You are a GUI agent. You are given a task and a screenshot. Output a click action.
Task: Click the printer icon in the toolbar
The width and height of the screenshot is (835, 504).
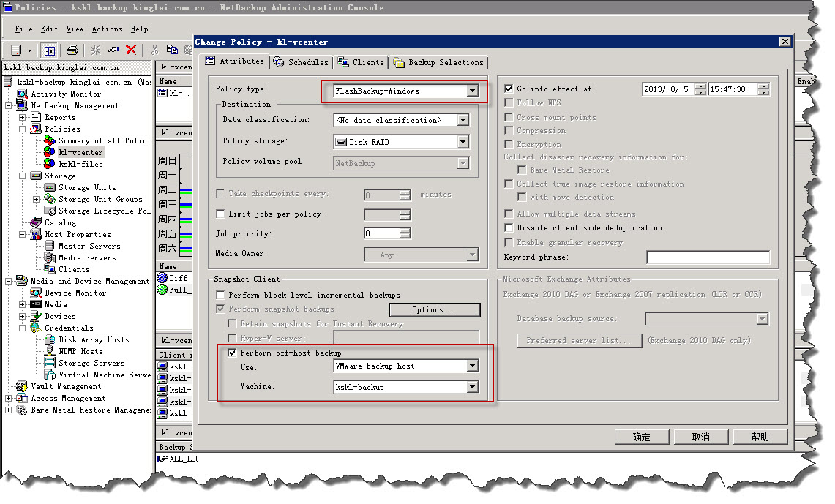pos(72,50)
